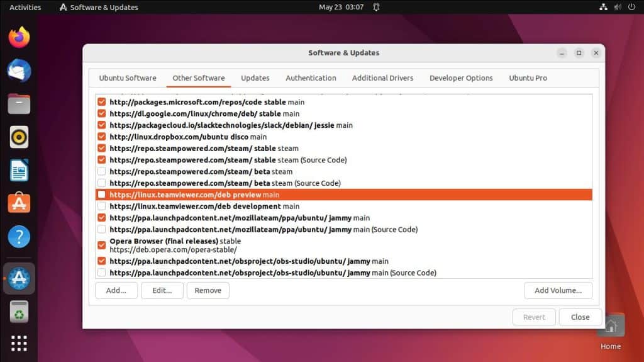Viewport: 644px width, 362px height.
Task: Open the system status menu in top bar
Action: point(616,8)
